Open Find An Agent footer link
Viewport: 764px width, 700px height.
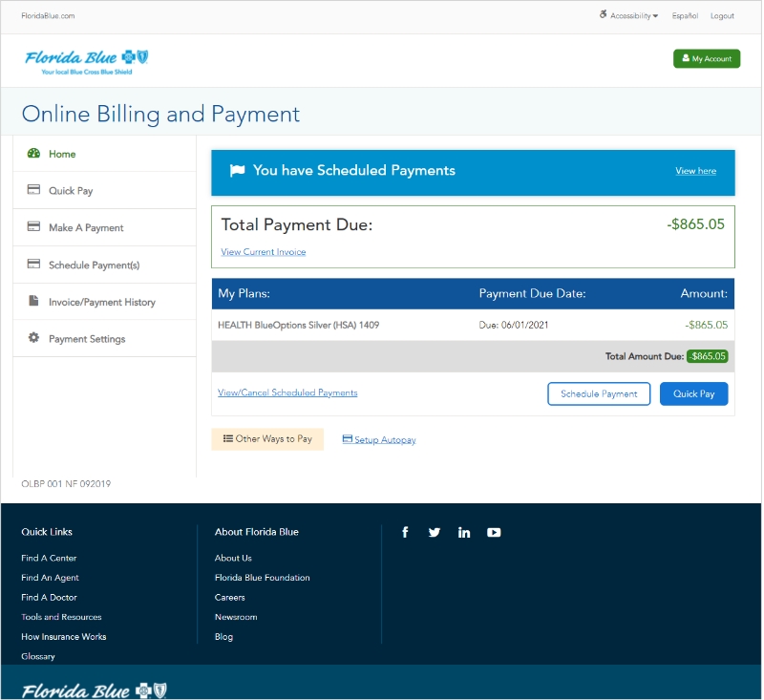(x=50, y=577)
